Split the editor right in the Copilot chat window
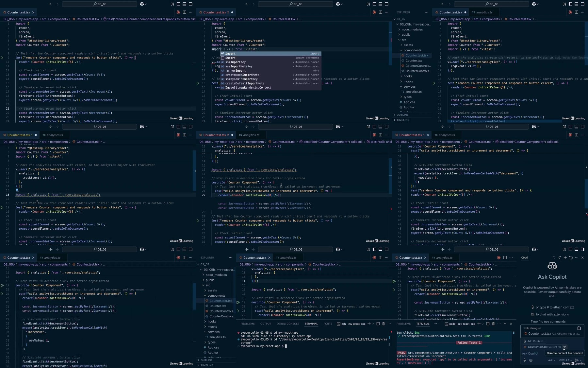The height and width of the screenshot is (368, 588). [505, 258]
